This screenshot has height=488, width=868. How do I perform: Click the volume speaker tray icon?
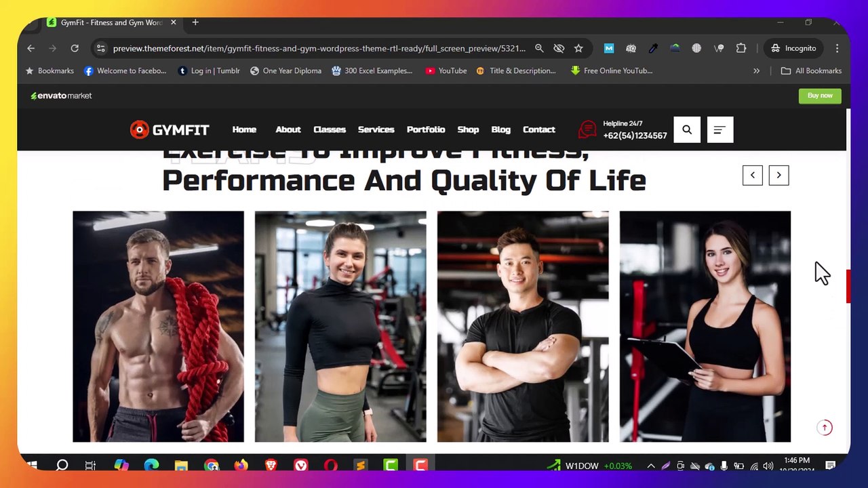coord(768,466)
